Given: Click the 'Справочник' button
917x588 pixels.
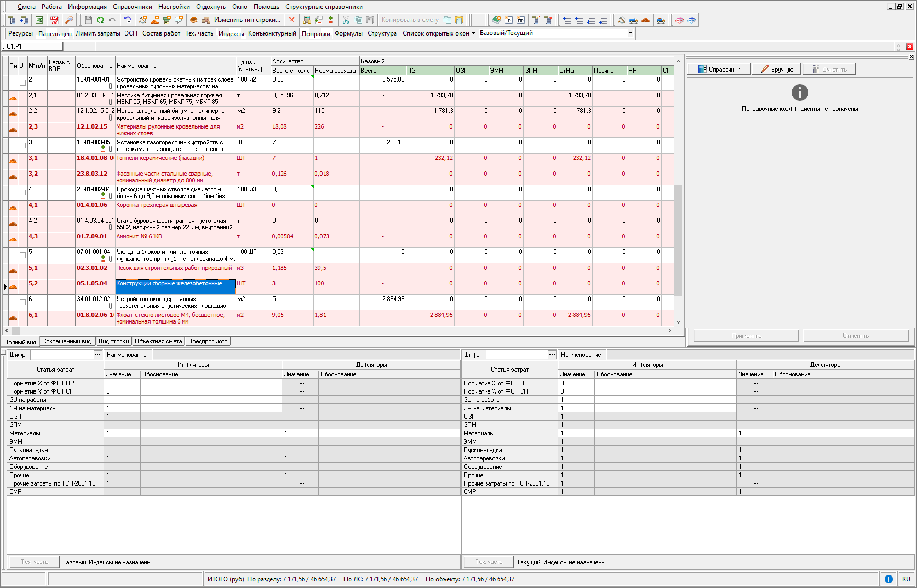Looking at the screenshot, I should [x=719, y=69].
